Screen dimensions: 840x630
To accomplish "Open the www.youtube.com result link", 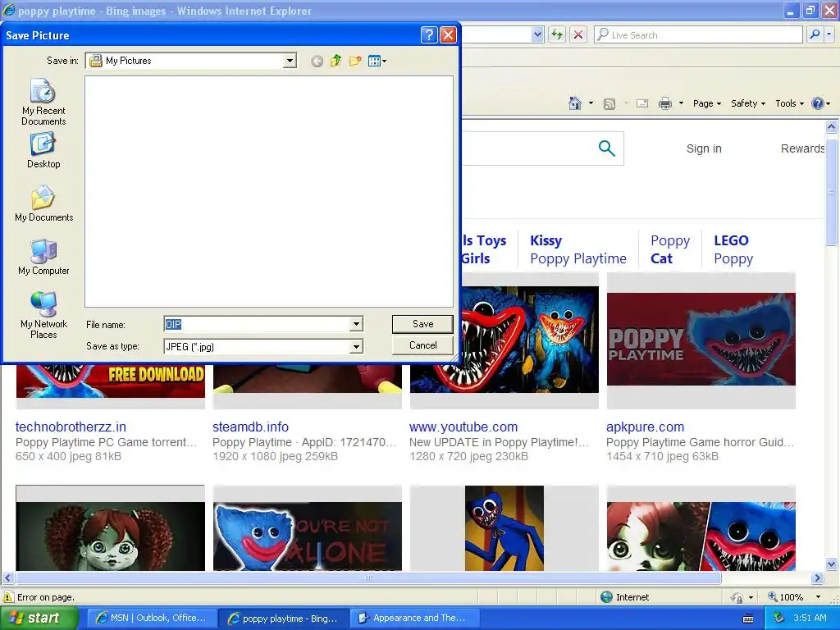I will [463, 427].
